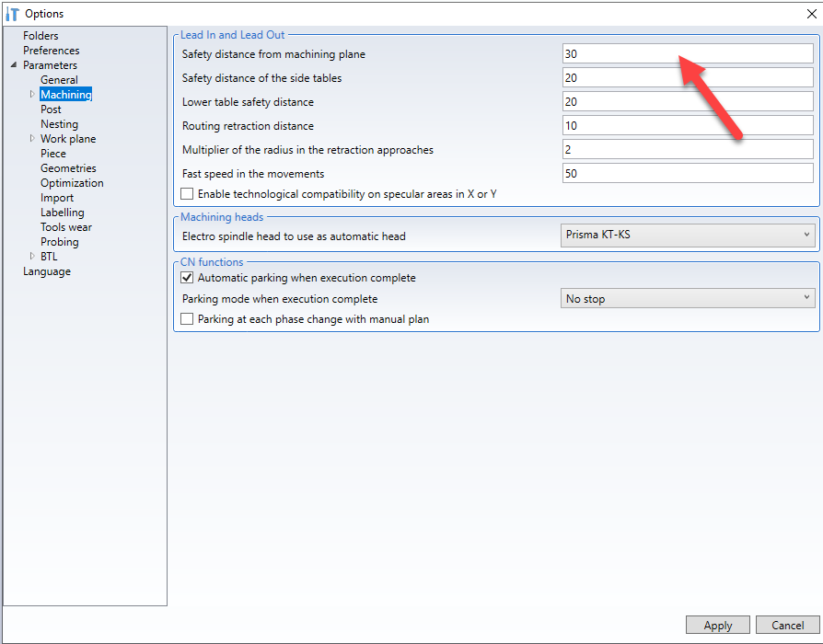This screenshot has height=644, width=823.
Task: Open the Electro spindle head dropdown
Action: tap(688, 235)
